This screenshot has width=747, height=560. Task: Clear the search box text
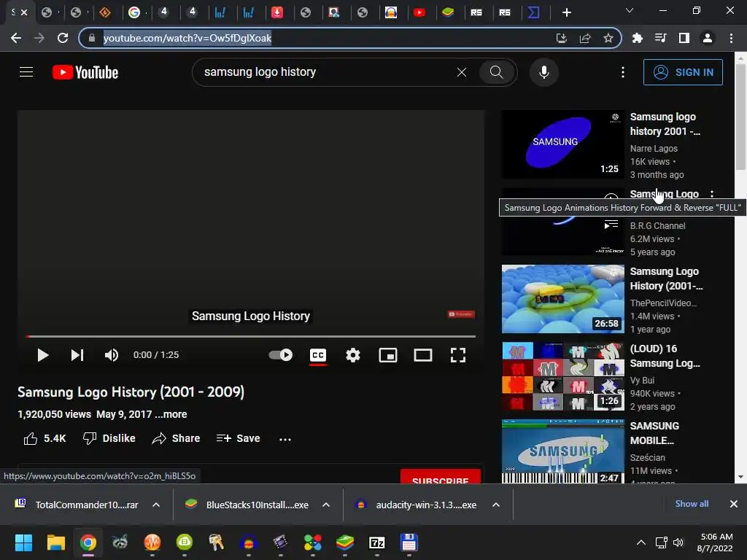[x=462, y=72]
